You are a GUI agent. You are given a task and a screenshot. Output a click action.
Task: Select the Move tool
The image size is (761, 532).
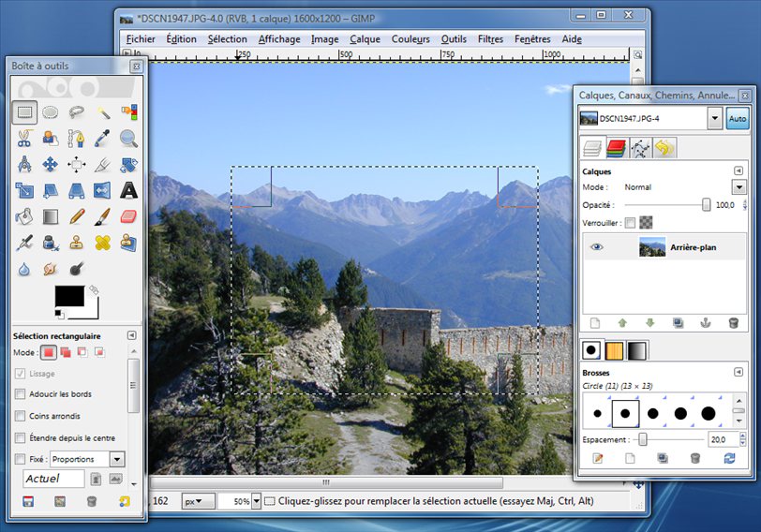[51, 165]
